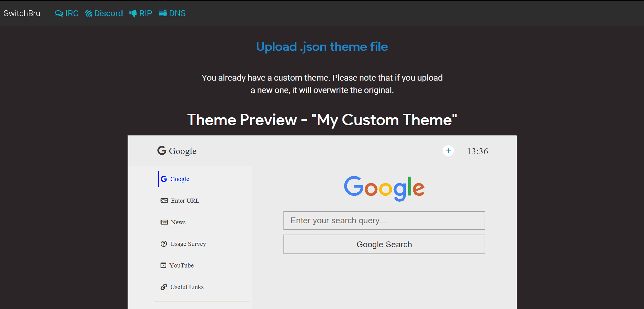Open the DNS link text
Viewport: 644px width, 309px height.
point(178,13)
